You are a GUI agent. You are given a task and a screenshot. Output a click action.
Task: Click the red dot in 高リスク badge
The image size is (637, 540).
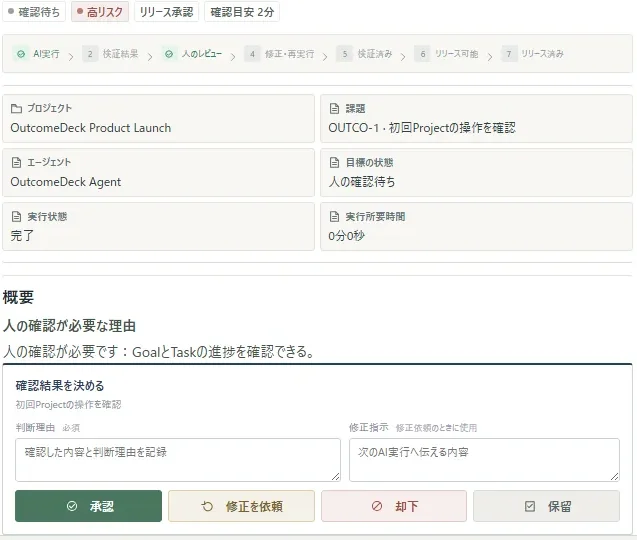tap(80, 11)
